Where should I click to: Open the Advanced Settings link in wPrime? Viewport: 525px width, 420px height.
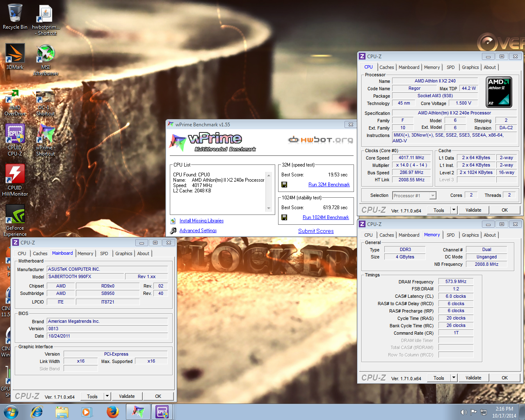click(x=198, y=231)
